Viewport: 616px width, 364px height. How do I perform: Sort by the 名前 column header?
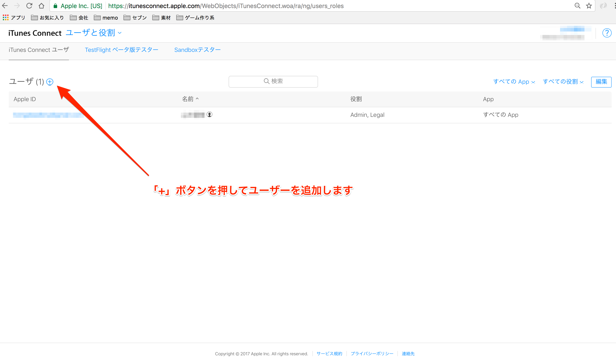190,99
